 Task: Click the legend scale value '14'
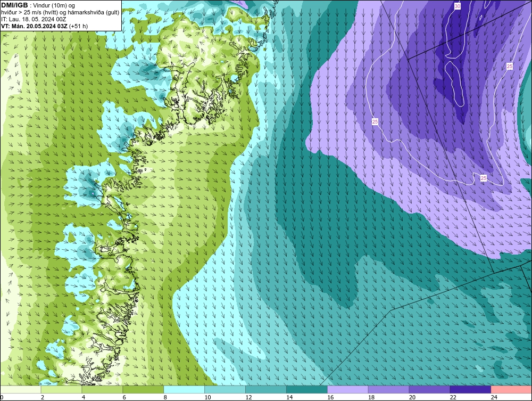click(289, 397)
